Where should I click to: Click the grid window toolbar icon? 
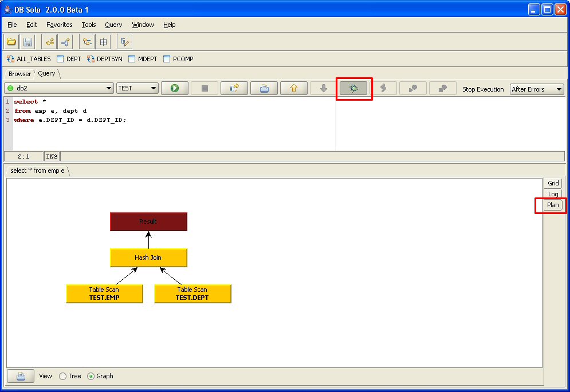tap(103, 42)
